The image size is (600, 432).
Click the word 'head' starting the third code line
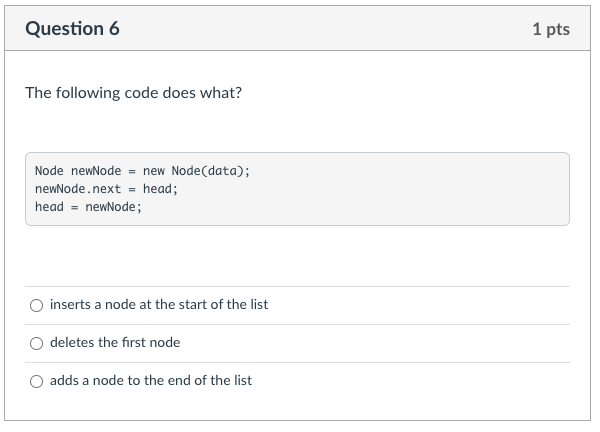coord(49,207)
